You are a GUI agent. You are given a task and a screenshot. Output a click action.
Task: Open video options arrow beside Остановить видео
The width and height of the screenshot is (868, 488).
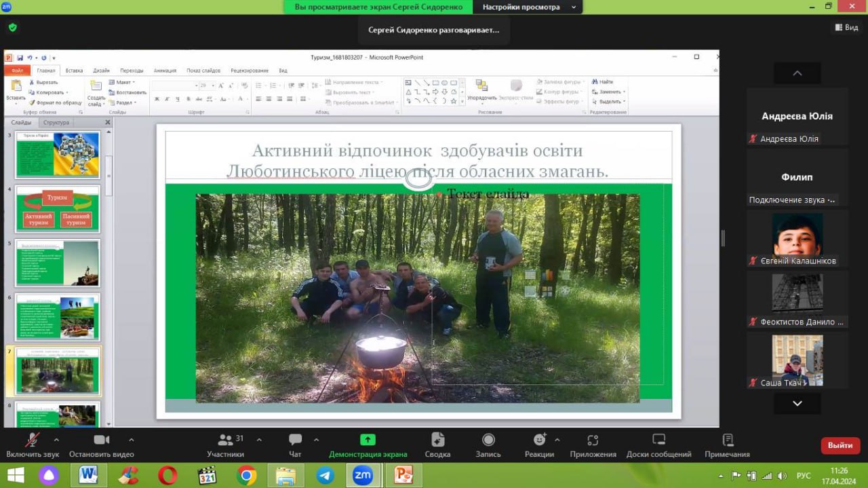tap(131, 439)
